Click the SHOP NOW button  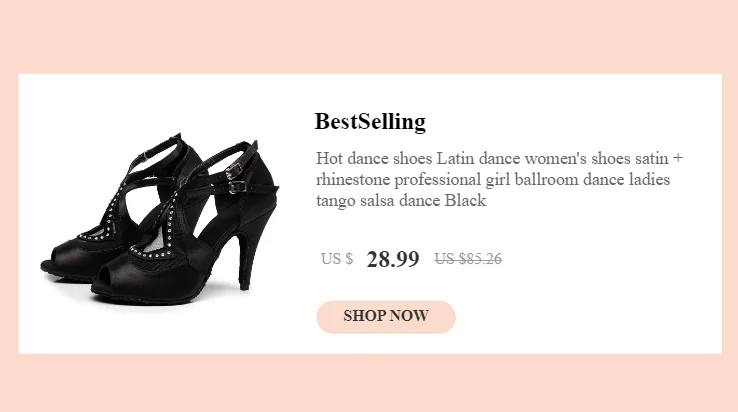pyautogui.click(x=386, y=316)
